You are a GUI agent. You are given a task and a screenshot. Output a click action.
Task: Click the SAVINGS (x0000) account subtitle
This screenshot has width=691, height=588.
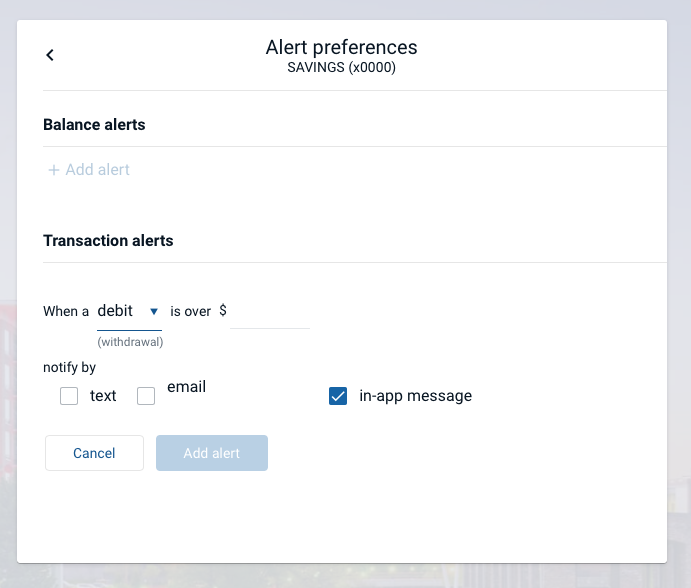pos(342,67)
